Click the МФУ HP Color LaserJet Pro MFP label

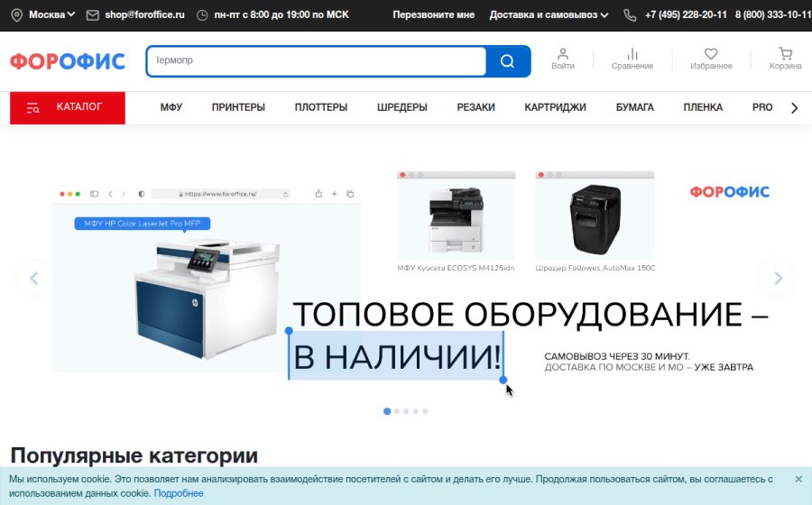(x=143, y=224)
